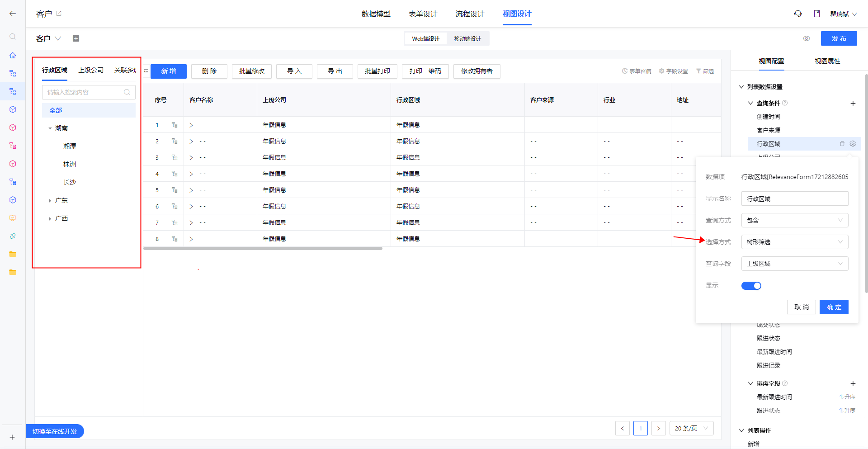Click the help icon next to 查询条件

[x=785, y=103]
